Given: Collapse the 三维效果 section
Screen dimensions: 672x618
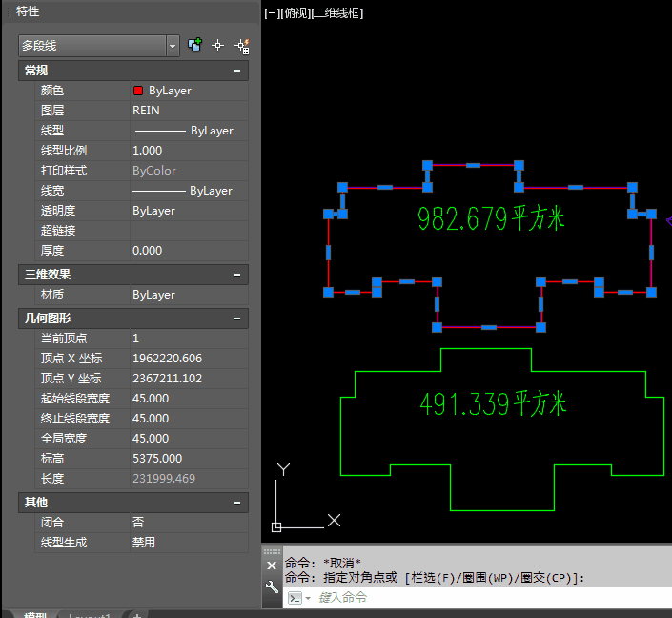Looking at the screenshot, I should (237, 275).
